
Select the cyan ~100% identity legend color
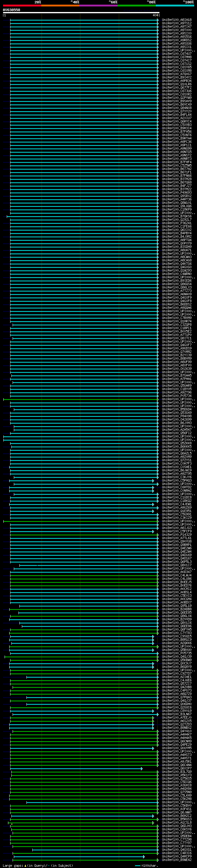click(175, 6)
